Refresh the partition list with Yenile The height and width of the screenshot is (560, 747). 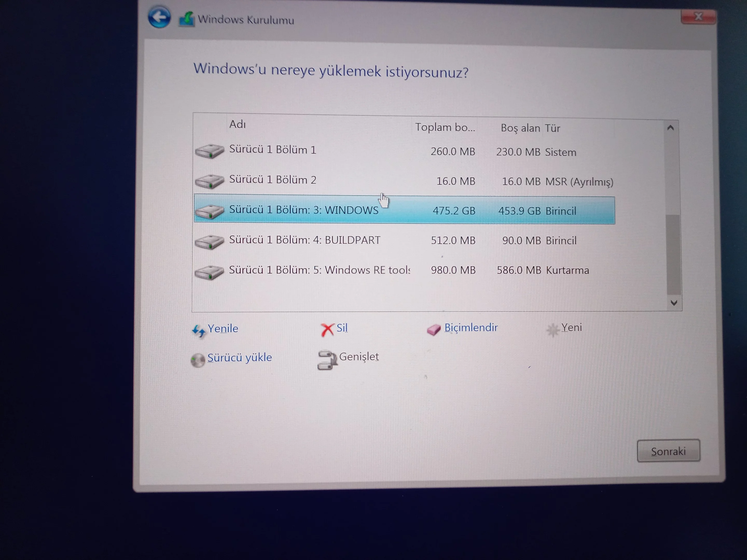(223, 328)
